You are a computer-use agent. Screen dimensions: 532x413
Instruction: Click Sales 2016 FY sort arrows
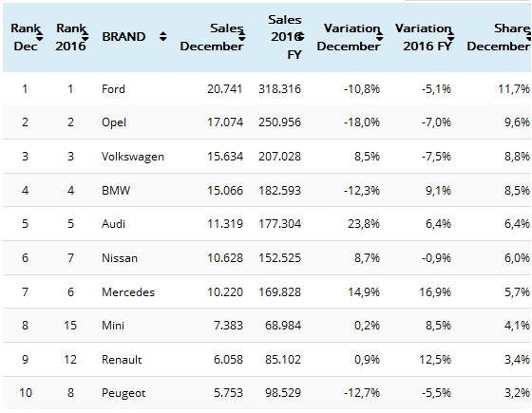[300, 36]
